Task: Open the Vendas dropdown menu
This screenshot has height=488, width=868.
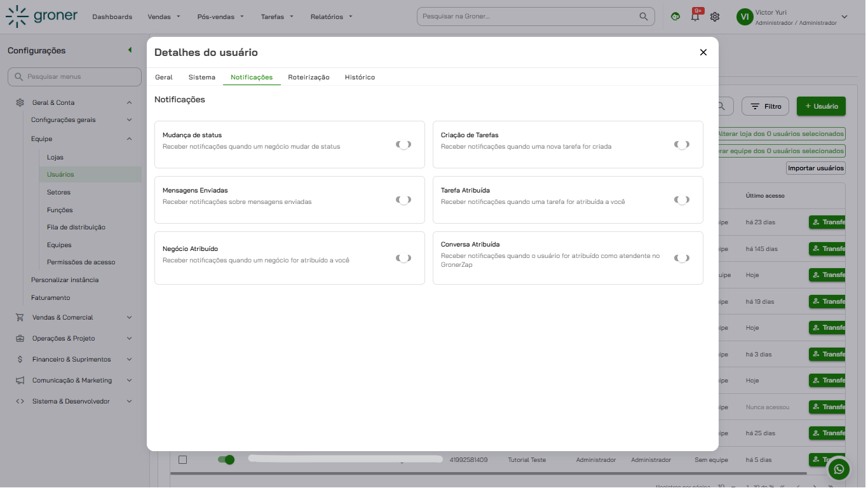Action: click(x=164, y=17)
